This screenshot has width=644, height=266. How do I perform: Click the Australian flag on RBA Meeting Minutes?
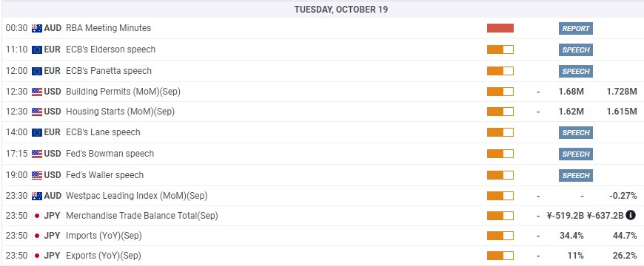37,28
